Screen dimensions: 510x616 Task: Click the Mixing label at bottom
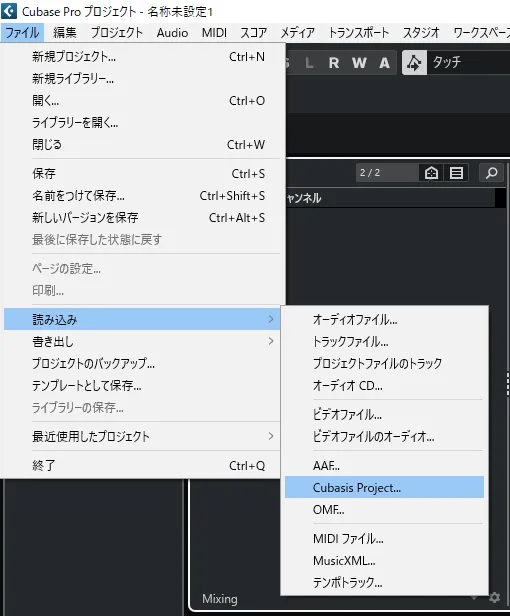[x=220, y=599]
